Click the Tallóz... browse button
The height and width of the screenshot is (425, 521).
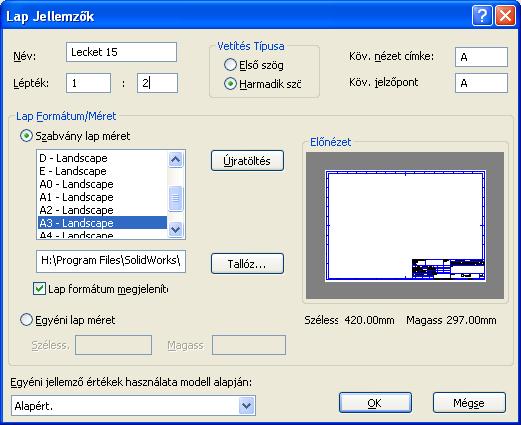pos(247,264)
